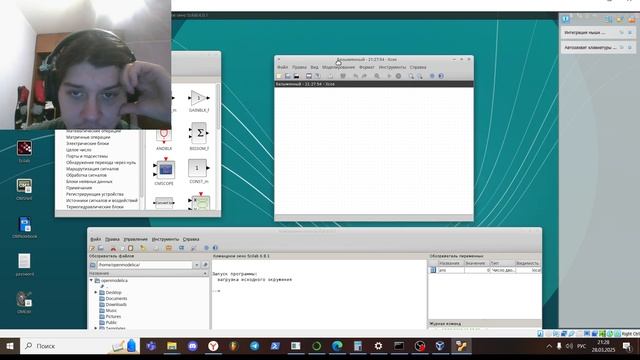This screenshot has height=360, width=640.
Task: Select Электрические блоки palette category
Action: 87,144
